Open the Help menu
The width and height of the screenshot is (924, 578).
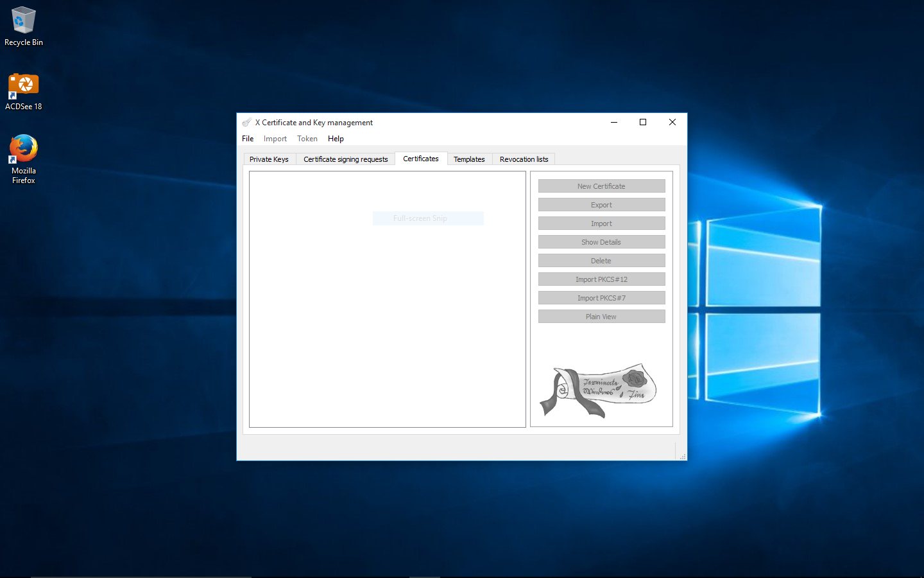336,139
